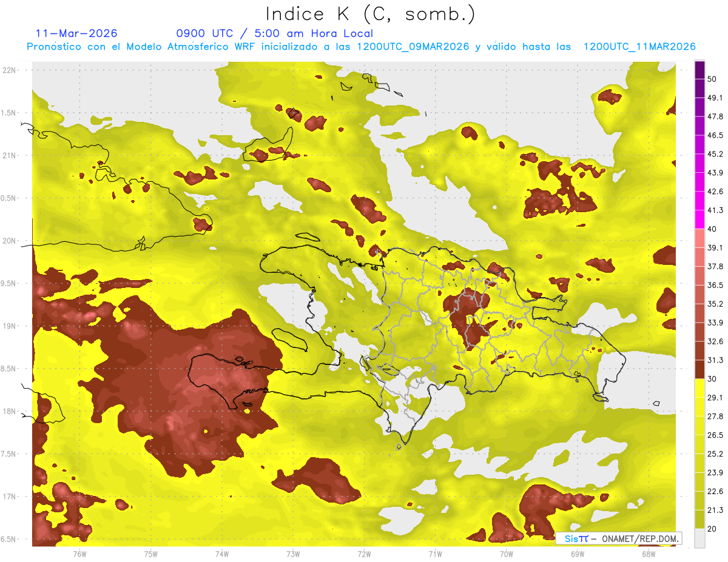728x562 pixels.
Task: Click the colorbar value "26.5"
Action: coord(715,435)
